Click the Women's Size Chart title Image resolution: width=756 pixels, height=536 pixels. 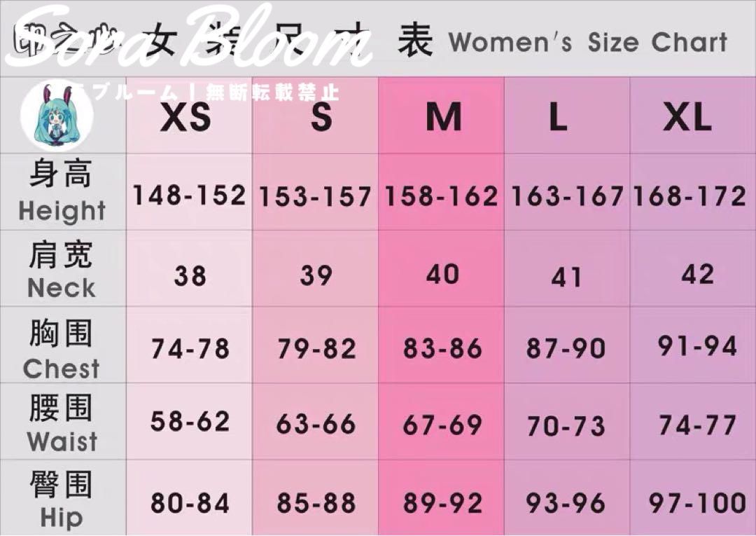(x=588, y=42)
